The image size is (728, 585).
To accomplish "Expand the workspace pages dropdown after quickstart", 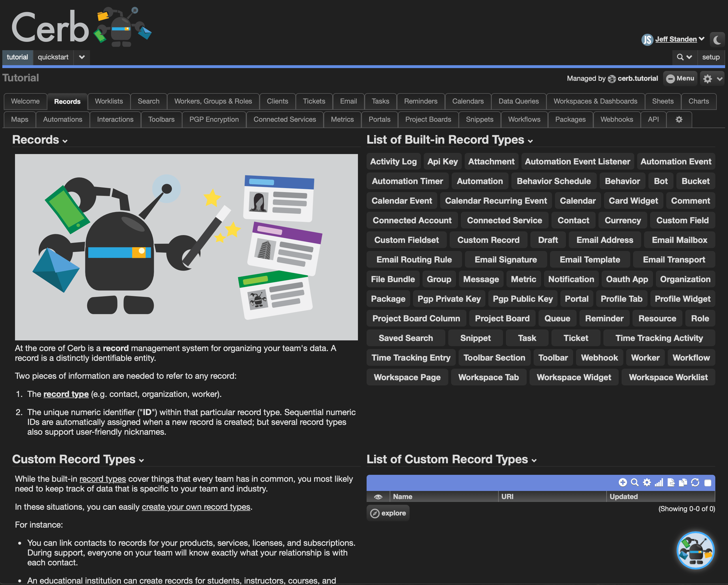I will (x=82, y=57).
